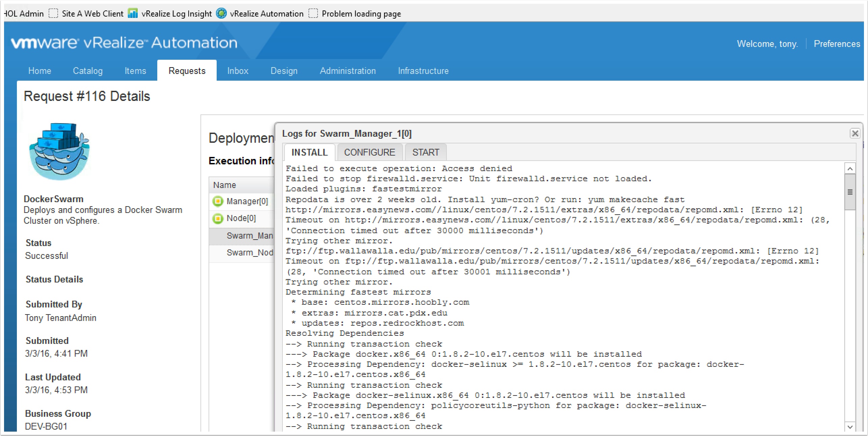Click the log scrollbar thumb

coord(850,192)
